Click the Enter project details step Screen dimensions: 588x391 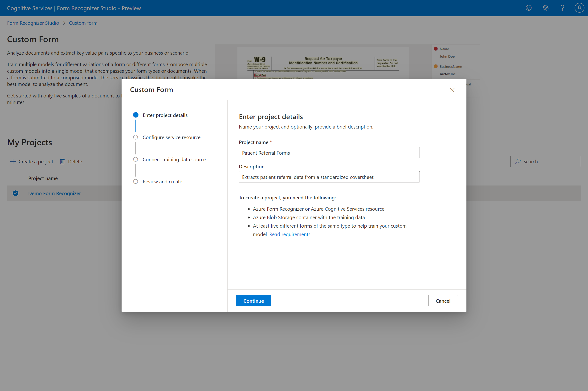pyautogui.click(x=165, y=115)
